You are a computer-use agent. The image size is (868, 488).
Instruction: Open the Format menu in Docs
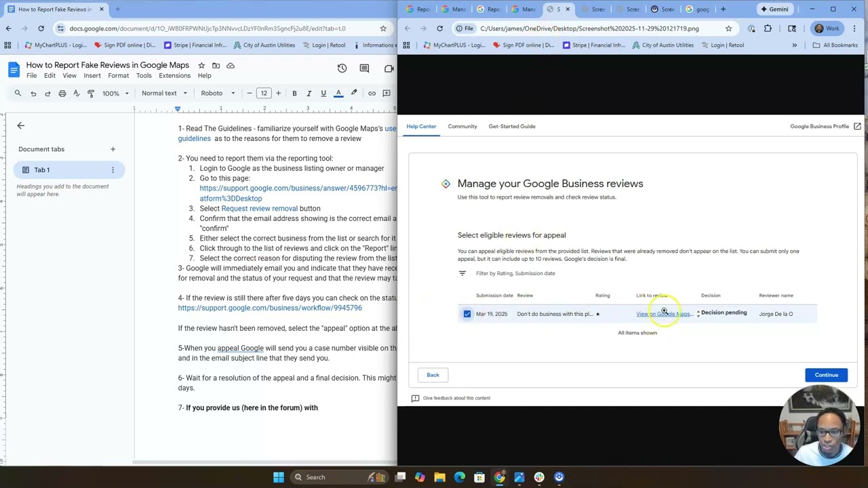tap(118, 76)
